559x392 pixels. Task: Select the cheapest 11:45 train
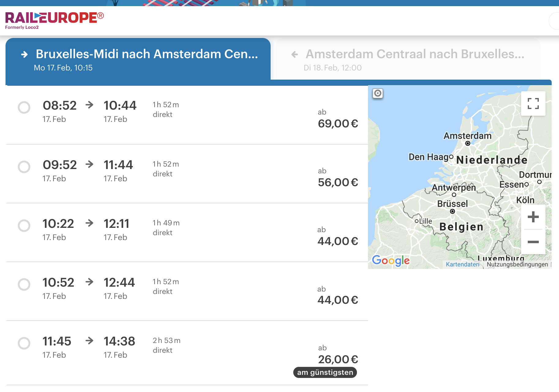tap(24, 343)
